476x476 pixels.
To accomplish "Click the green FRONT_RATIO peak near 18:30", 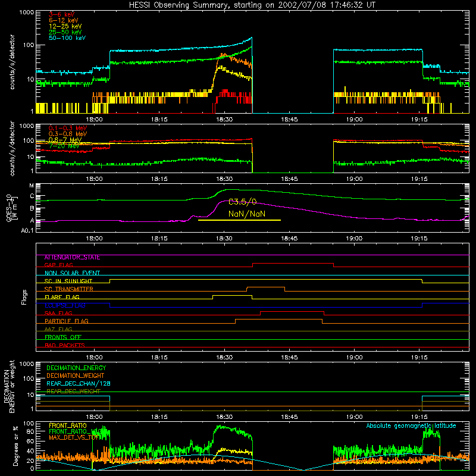I will (220, 427).
